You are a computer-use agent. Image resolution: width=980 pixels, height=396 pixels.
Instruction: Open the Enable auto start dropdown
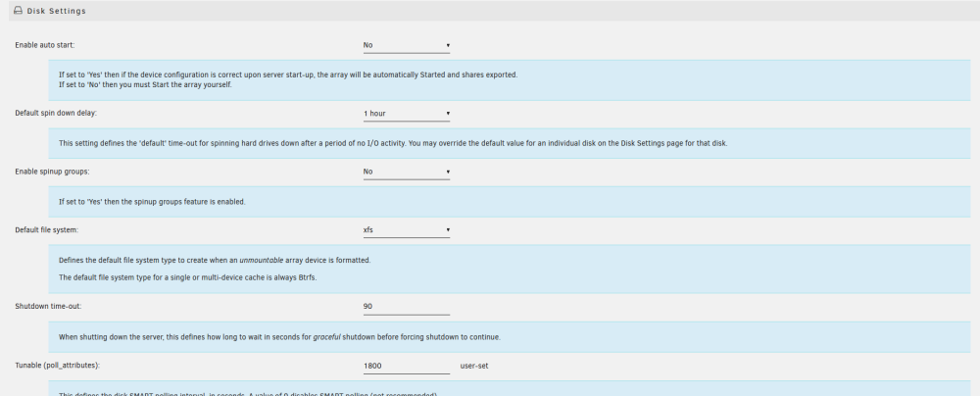(407, 46)
